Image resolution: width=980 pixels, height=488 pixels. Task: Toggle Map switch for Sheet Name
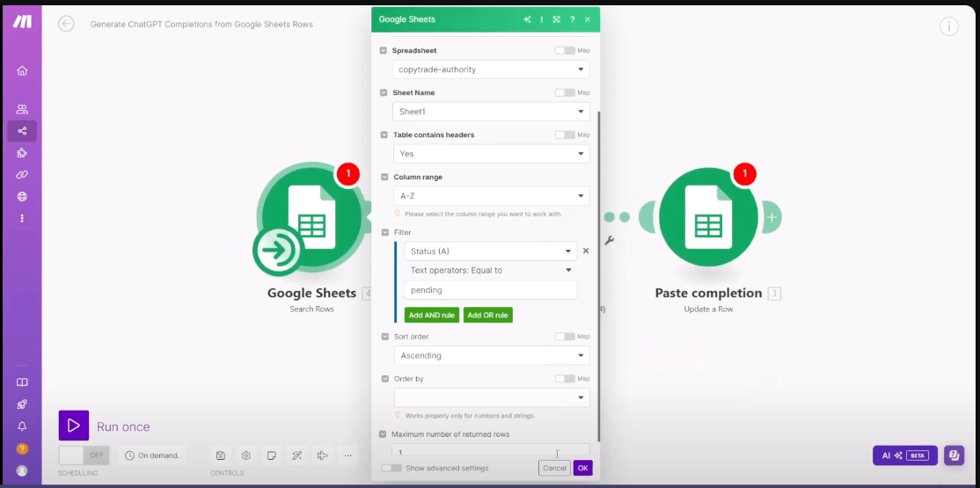click(x=565, y=92)
